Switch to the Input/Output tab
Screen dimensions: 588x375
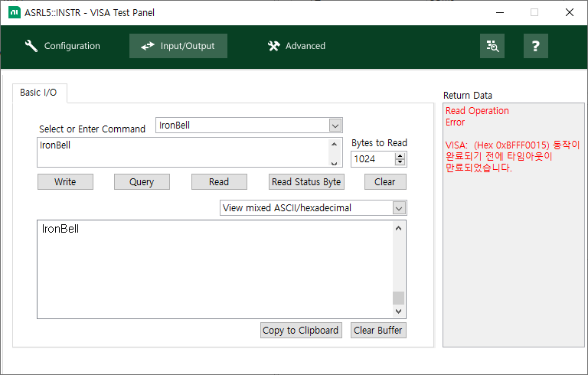coord(178,46)
